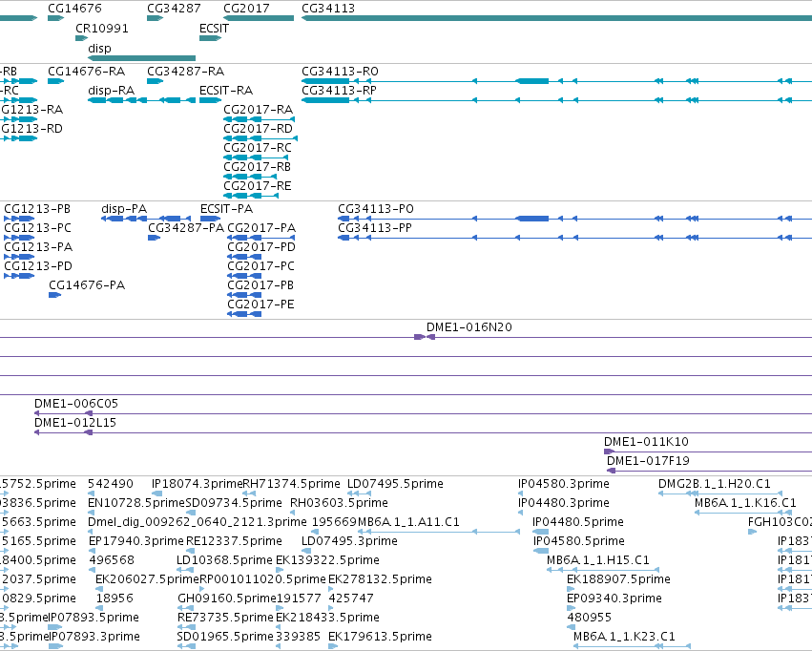812x651 pixels.
Task: Select the CG2017-PA protein label
Action: 261,228
